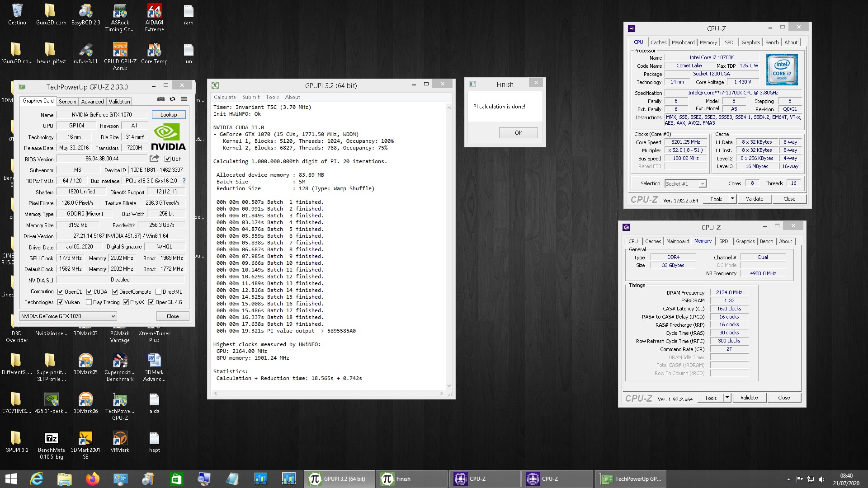868x488 pixels.
Task: Click the GPUPI vertical scrollbar
Action: (x=449, y=247)
